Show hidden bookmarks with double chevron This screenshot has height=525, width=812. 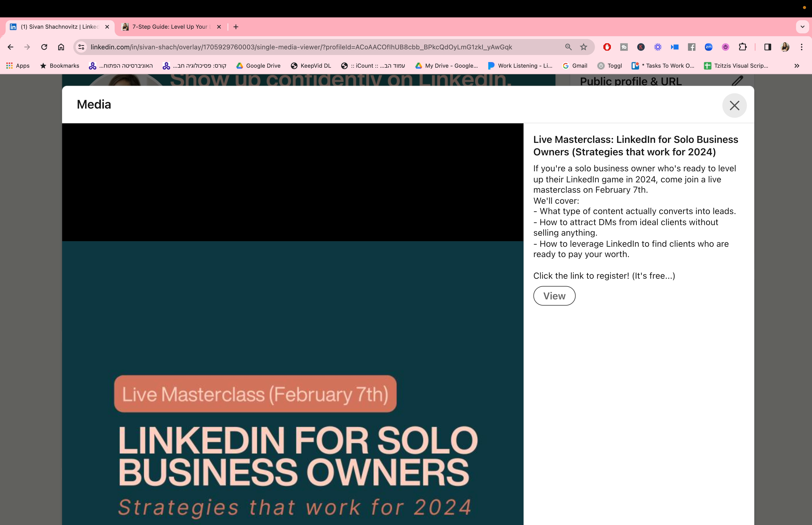(x=797, y=66)
